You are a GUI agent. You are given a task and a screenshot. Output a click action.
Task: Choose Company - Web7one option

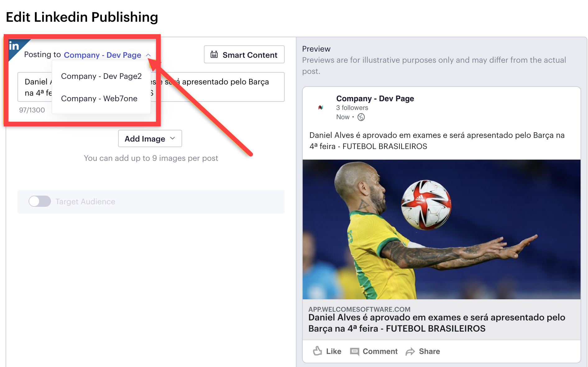(x=99, y=98)
